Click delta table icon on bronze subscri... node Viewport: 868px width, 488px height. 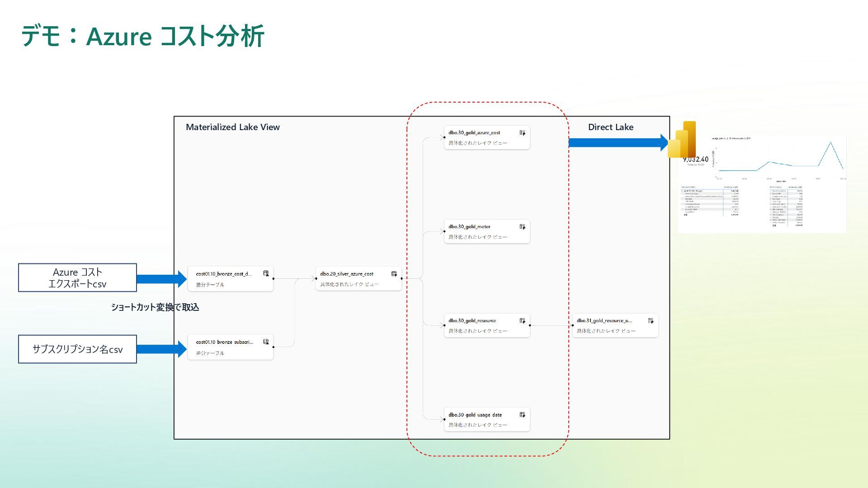pyautogui.click(x=266, y=342)
